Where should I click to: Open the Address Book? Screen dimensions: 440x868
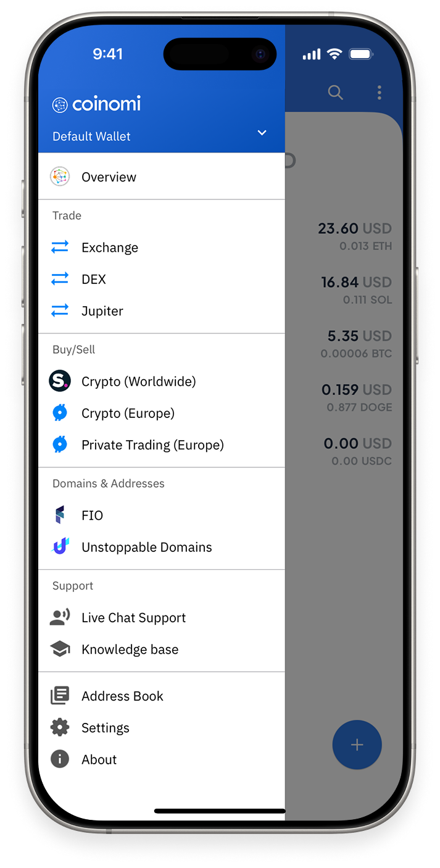pos(122,696)
